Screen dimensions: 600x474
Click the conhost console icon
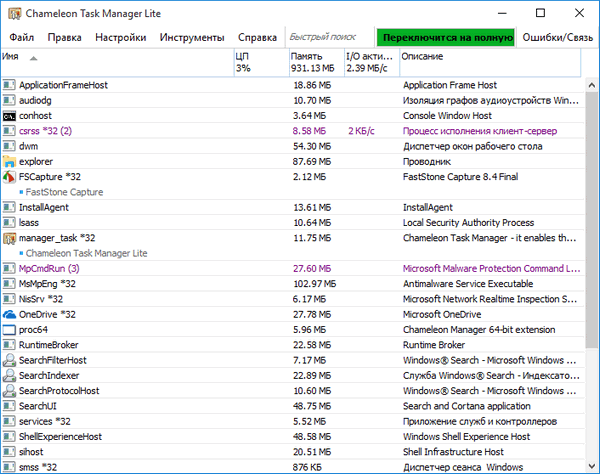point(9,116)
